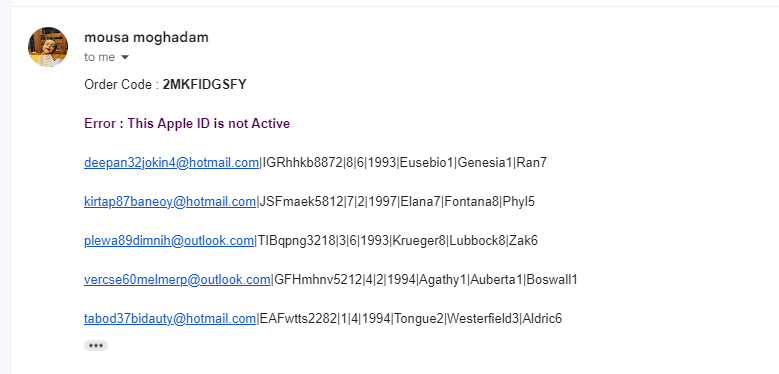Click mousa moghadam's profile avatar
Screen dimensions: 779x374
coord(48,47)
